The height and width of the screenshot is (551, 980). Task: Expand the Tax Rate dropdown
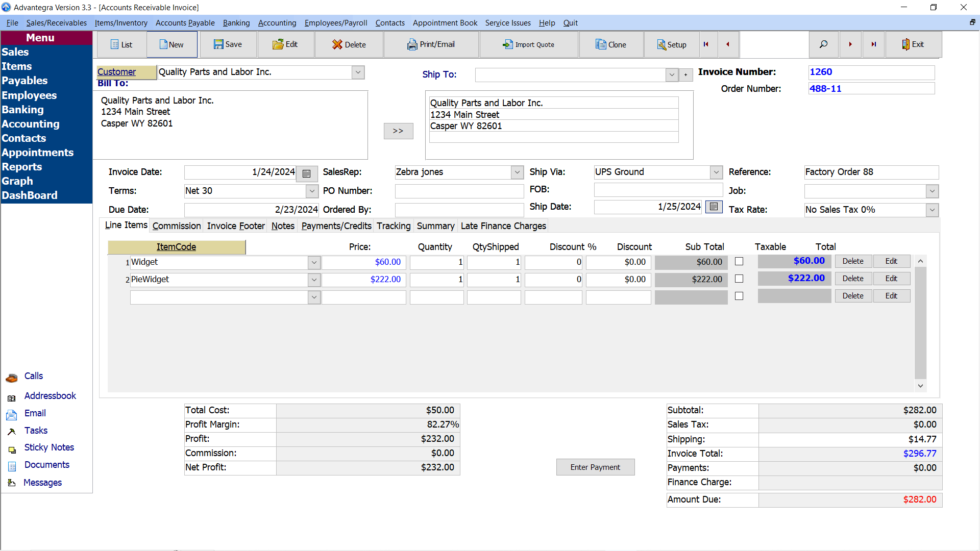[932, 210]
